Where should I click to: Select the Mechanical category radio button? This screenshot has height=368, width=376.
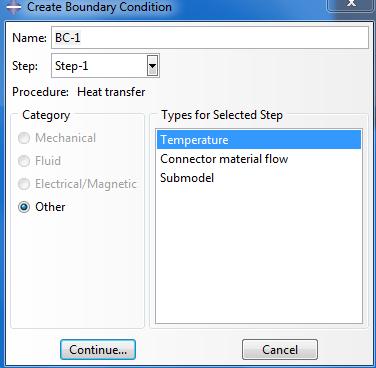click(x=24, y=138)
